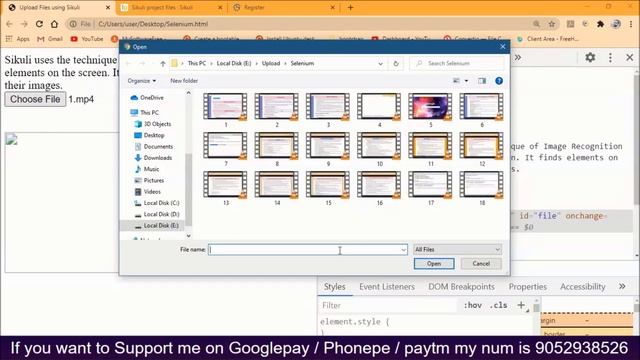The image size is (640, 360).
Task: Open the help icon in the file dialog
Action: (x=499, y=81)
